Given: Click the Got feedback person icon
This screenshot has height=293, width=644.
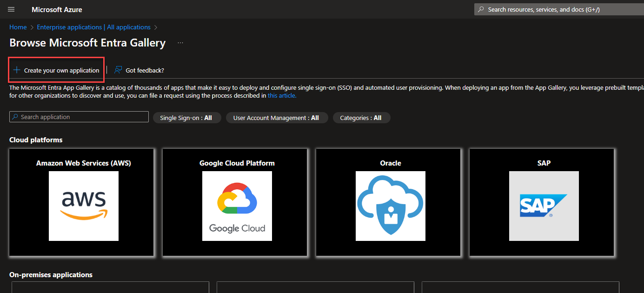Looking at the screenshot, I should (118, 70).
